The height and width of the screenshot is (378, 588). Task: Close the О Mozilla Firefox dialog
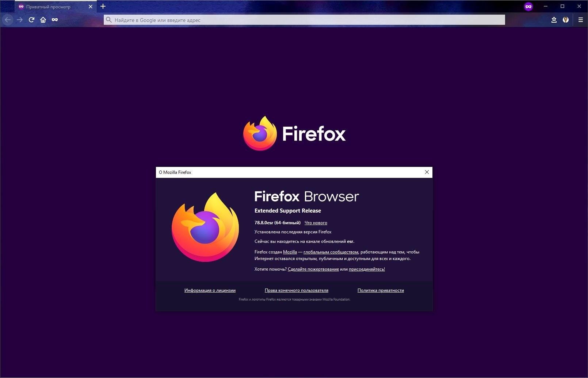427,172
